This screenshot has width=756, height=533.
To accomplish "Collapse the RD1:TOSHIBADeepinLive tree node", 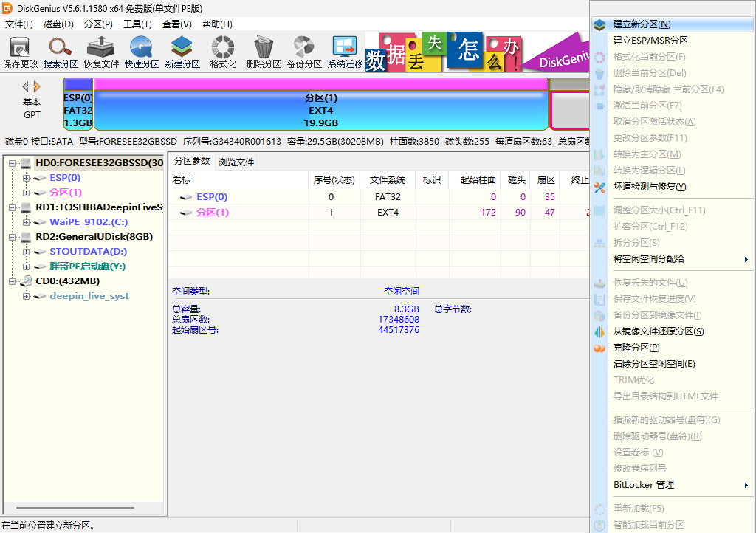I will [x=12, y=207].
